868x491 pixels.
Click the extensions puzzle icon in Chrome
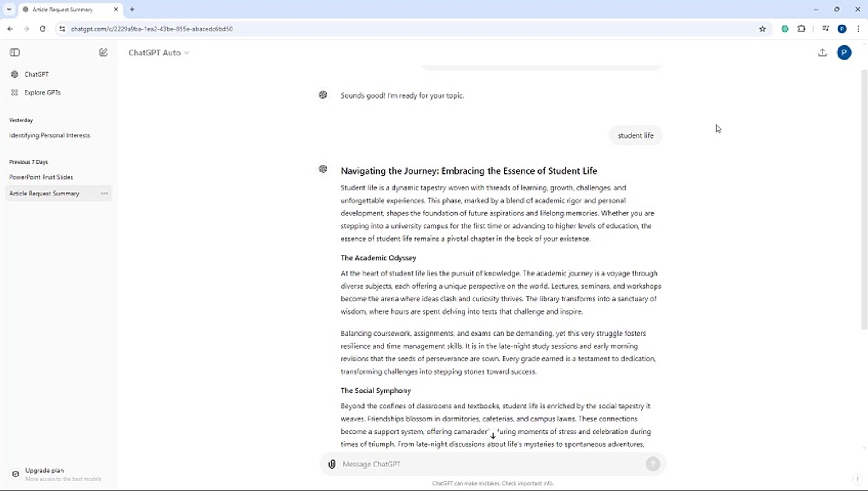point(802,29)
